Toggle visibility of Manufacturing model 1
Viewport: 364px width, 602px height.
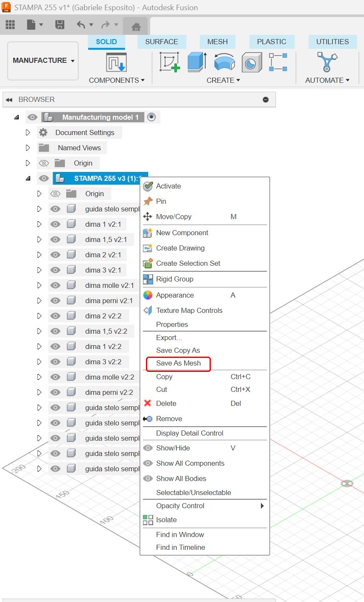[x=33, y=117]
